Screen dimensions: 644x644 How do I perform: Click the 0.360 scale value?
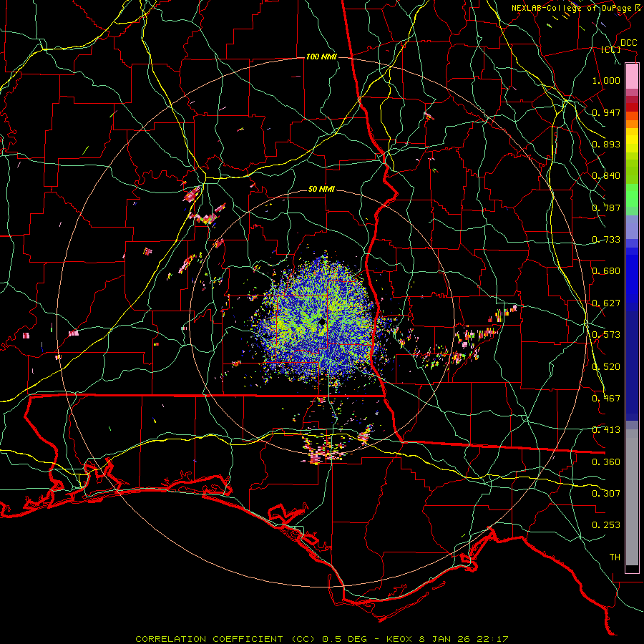pos(606,462)
